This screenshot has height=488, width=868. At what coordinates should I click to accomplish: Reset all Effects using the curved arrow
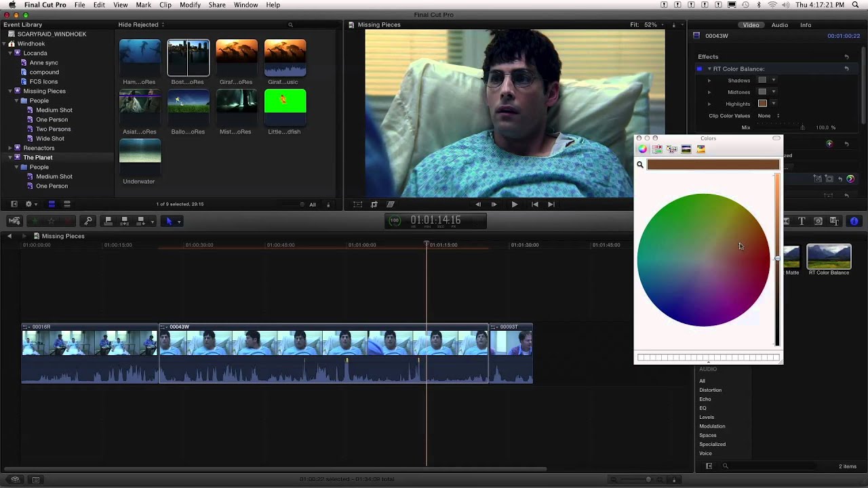pyautogui.click(x=846, y=57)
